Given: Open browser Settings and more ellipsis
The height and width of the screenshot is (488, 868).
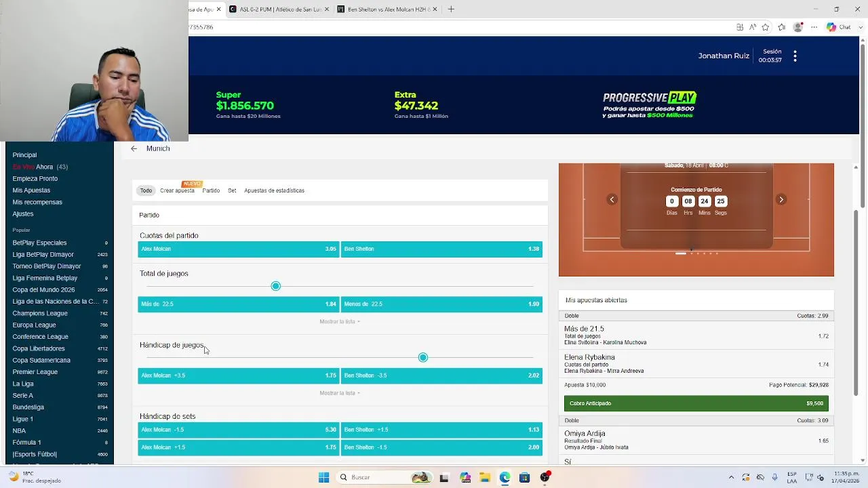Looking at the screenshot, I should [x=814, y=27].
